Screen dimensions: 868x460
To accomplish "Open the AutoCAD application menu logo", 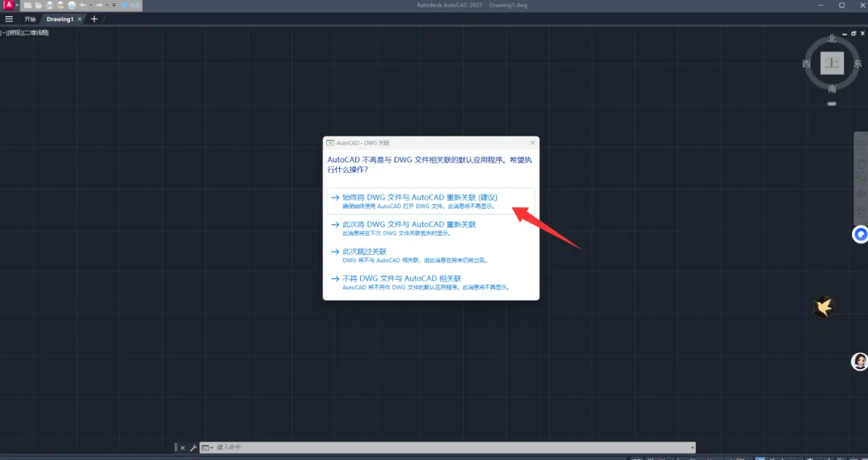I will (x=9, y=5).
